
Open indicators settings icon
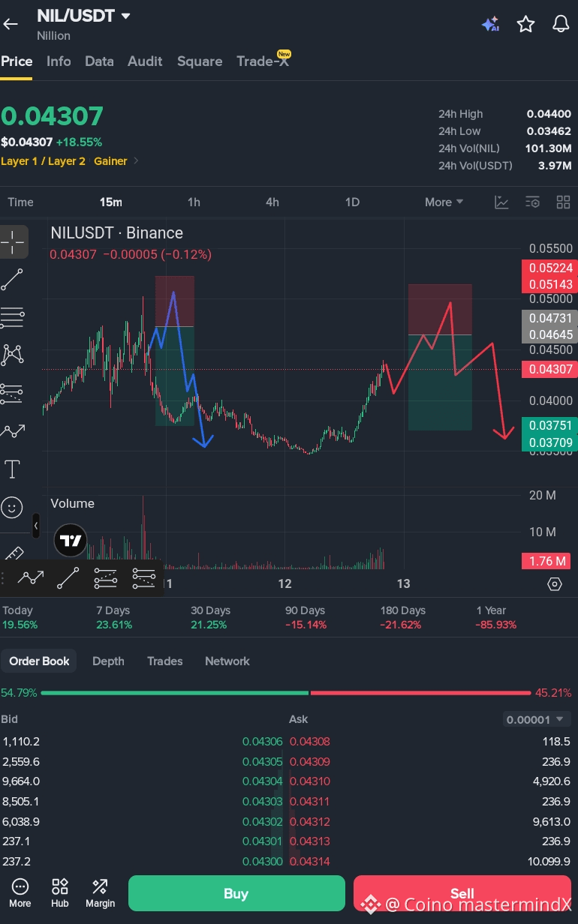[532, 202]
